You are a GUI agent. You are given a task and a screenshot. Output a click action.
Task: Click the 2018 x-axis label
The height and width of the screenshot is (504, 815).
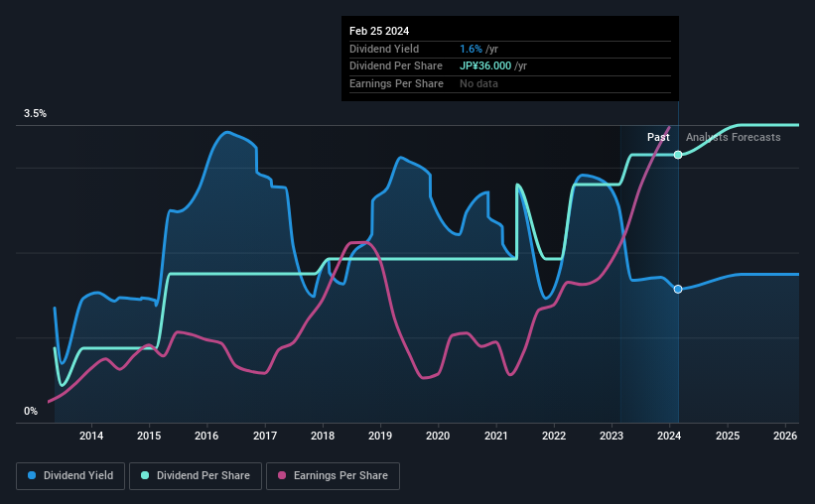coord(323,436)
